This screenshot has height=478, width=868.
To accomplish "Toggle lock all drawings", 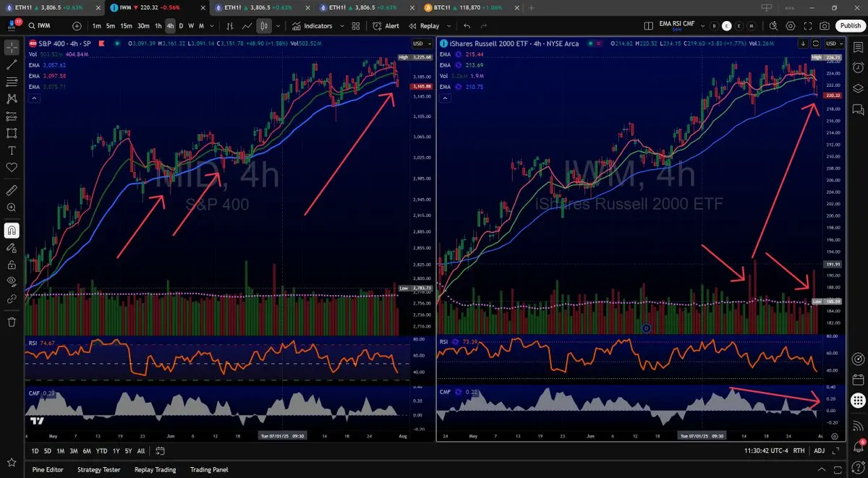I will coord(12,265).
